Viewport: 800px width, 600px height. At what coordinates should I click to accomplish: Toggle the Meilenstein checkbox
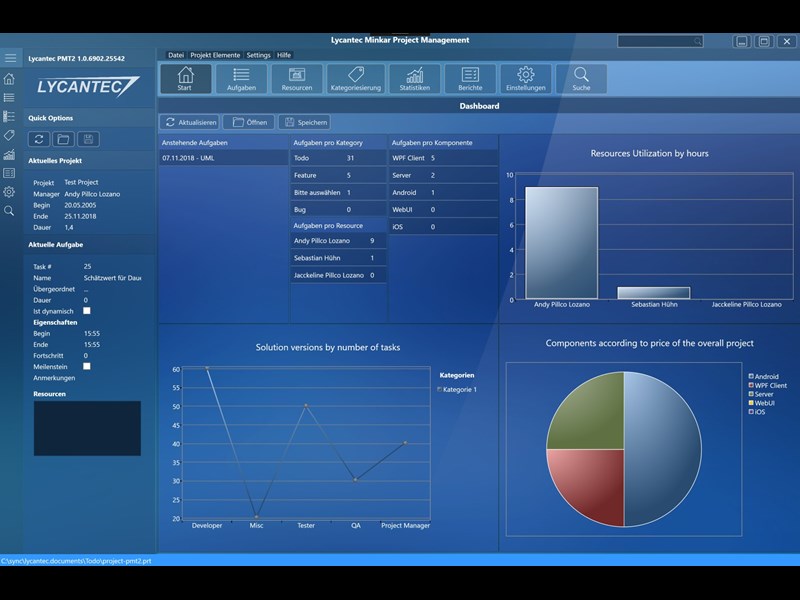click(87, 366)
